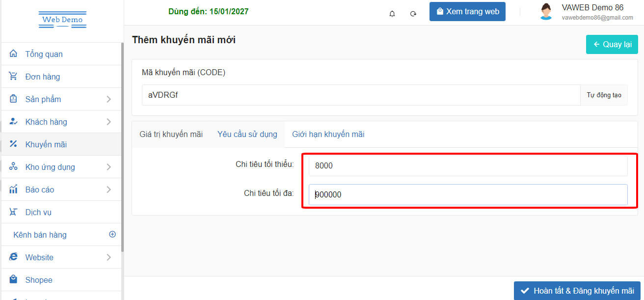Click Tự động tạo code button

pos(604,95)
